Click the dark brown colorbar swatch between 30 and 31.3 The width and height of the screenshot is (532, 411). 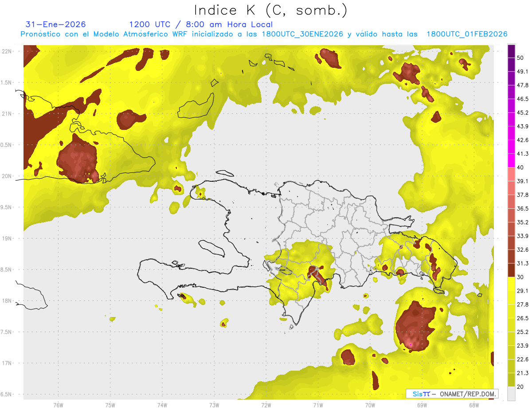511,270
